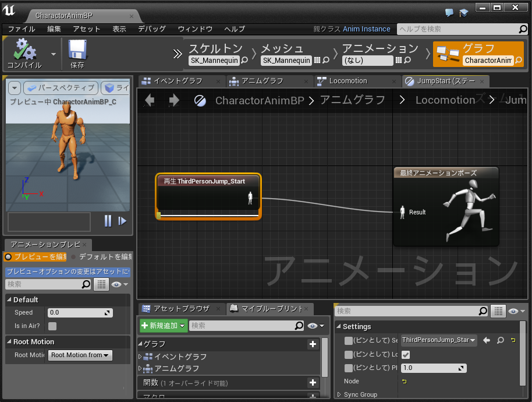The image size is (532, 402).
Task: Open the viewport options dropdown arrow
Action: point(14,88)
